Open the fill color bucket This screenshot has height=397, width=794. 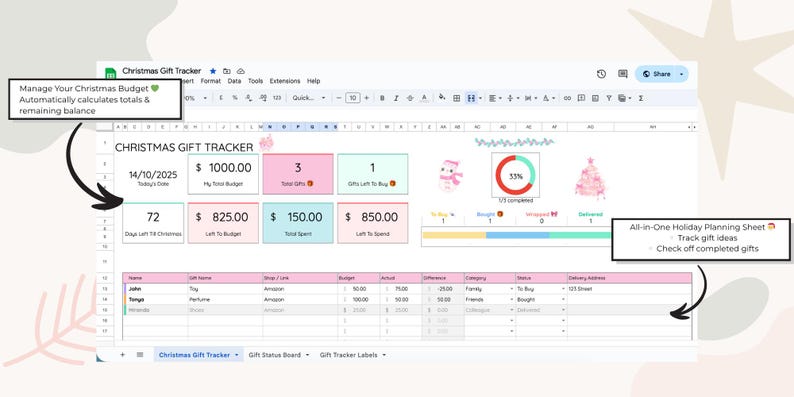pyautogui.click(x=442, y=98)
